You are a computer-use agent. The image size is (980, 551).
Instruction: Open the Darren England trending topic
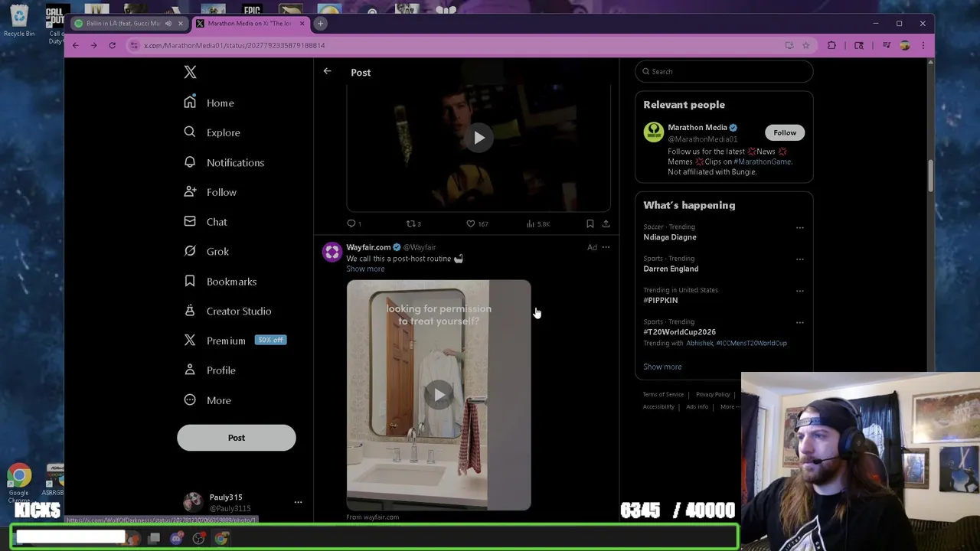(x=671, y=269)
